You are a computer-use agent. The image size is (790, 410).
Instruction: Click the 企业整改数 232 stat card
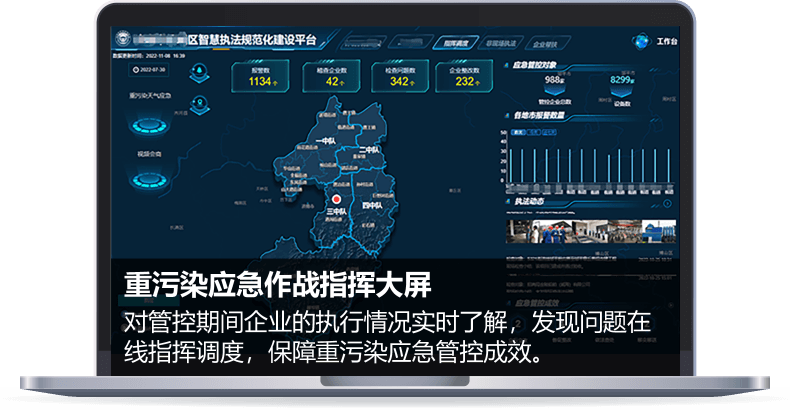click(467, 78)
